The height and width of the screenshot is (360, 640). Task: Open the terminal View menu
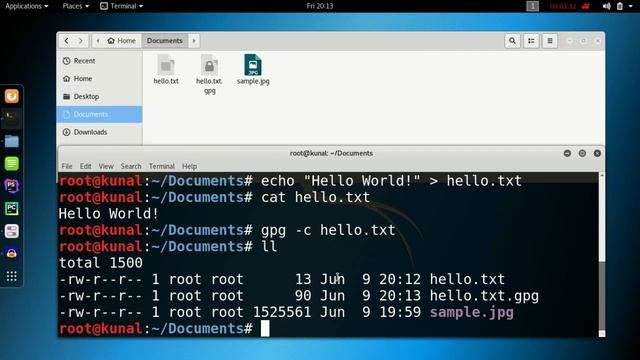tap(106, 166)
